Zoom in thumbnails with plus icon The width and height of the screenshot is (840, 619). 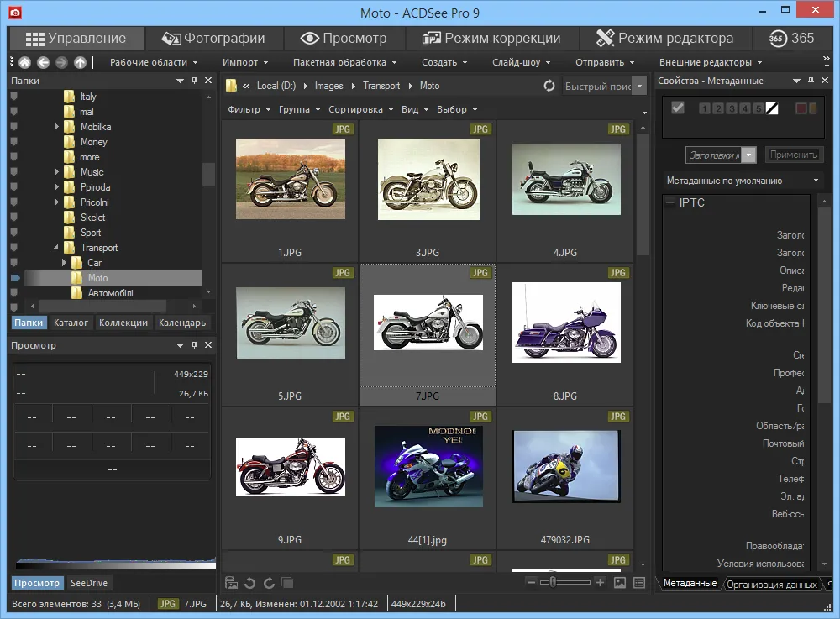[x=600, y=582]
